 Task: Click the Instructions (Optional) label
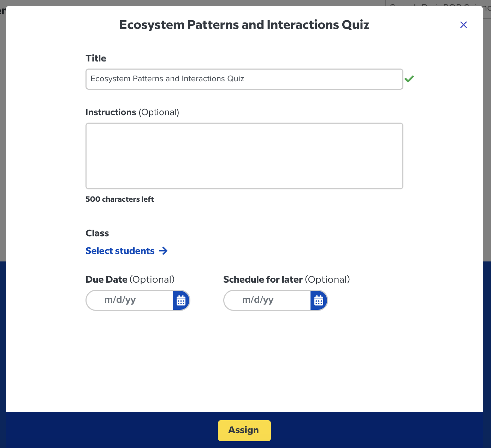[132, 112]
